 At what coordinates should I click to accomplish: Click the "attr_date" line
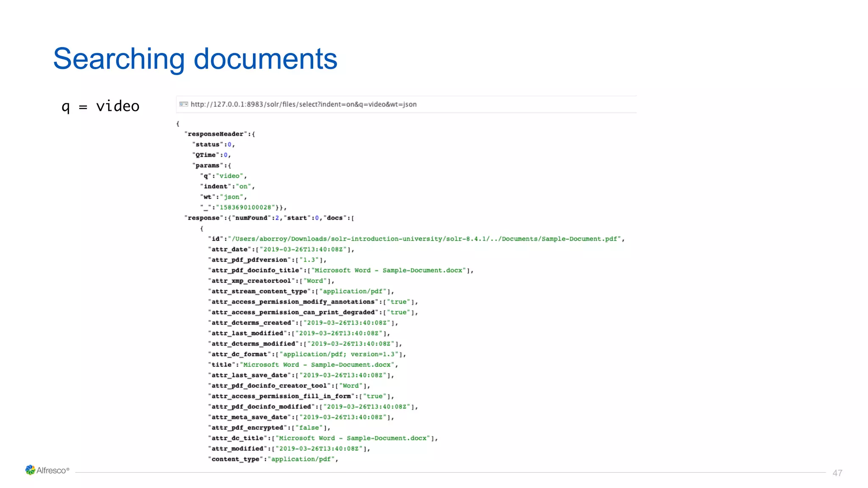(x=281, y=250)
